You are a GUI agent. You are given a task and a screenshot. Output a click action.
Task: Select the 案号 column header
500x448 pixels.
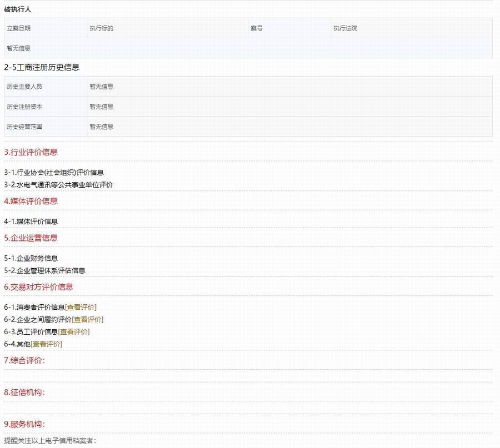pos(256,28)
